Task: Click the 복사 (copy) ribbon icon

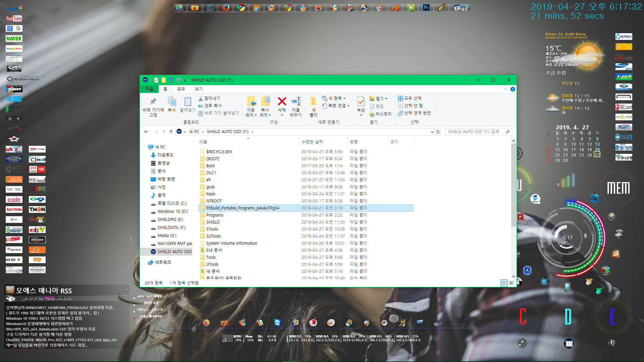Action: [x=172, y=102]
